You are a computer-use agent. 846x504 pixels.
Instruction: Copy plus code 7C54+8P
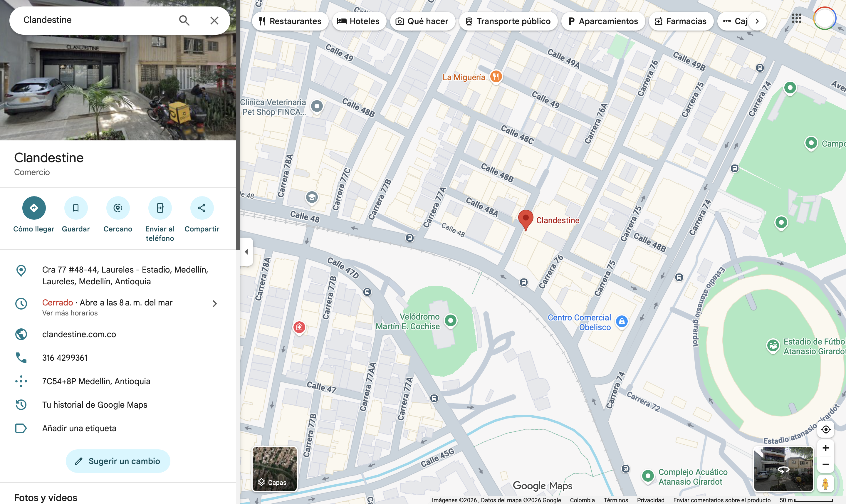(118, 381)
